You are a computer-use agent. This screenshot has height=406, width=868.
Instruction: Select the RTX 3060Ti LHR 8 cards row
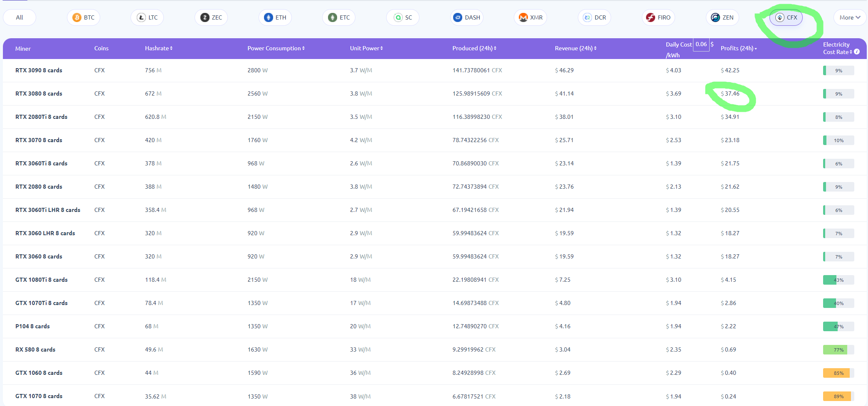coord(435,210)
